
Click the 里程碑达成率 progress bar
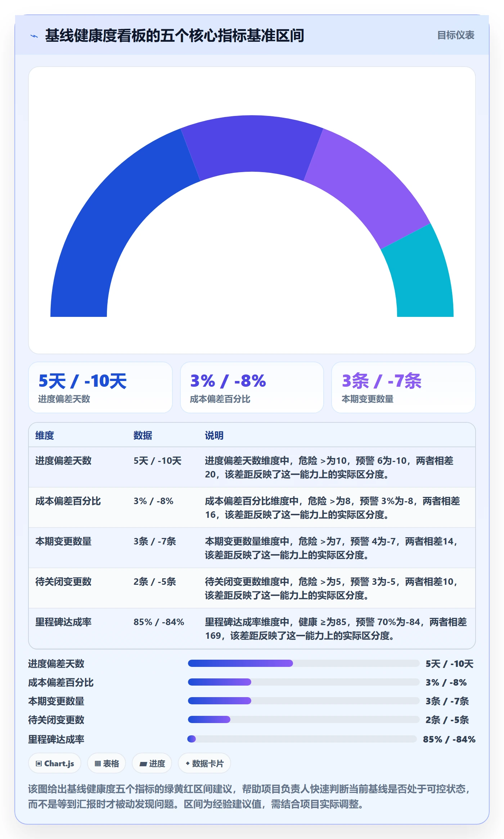(x=302, y=739)
